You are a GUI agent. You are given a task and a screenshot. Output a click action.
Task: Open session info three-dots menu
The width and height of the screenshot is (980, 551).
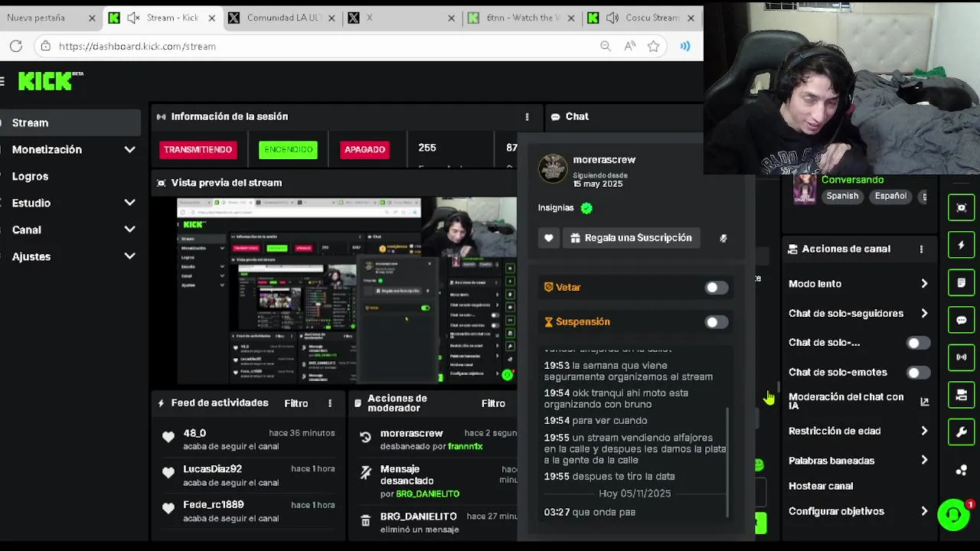coord(527,116)
